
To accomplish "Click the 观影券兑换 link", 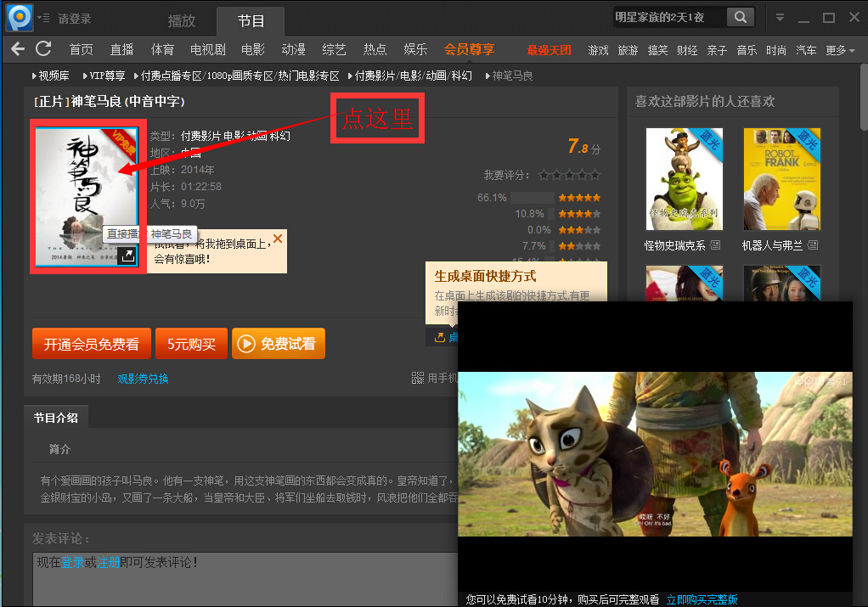I will 143,379.
